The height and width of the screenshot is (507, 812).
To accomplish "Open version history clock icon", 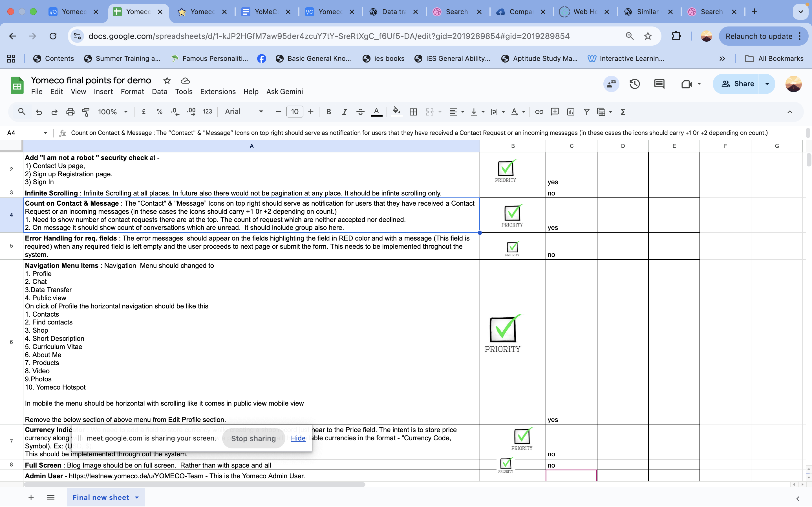I will 634,84.
